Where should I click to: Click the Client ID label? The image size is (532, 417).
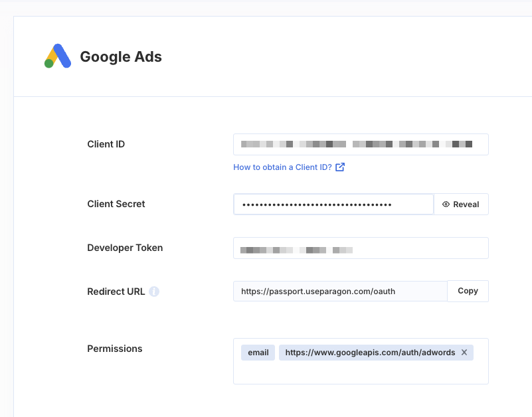click(x=106, y=144)
